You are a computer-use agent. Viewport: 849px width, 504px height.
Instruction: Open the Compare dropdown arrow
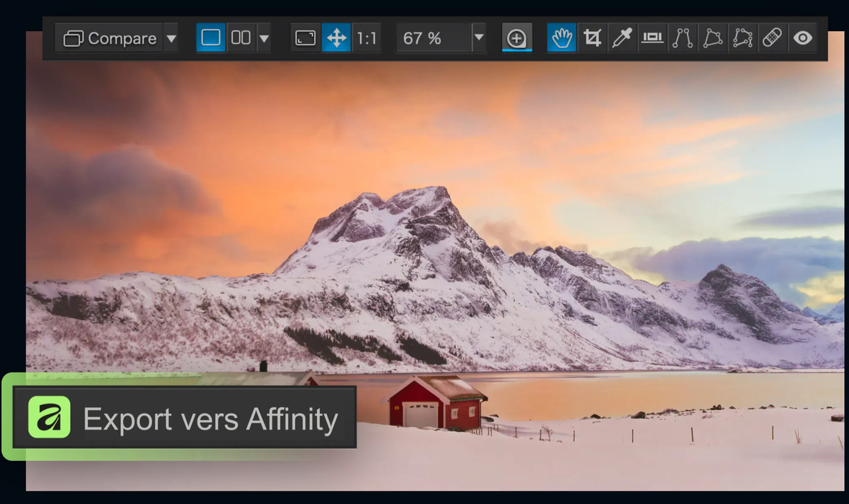[x=171, y=38]
